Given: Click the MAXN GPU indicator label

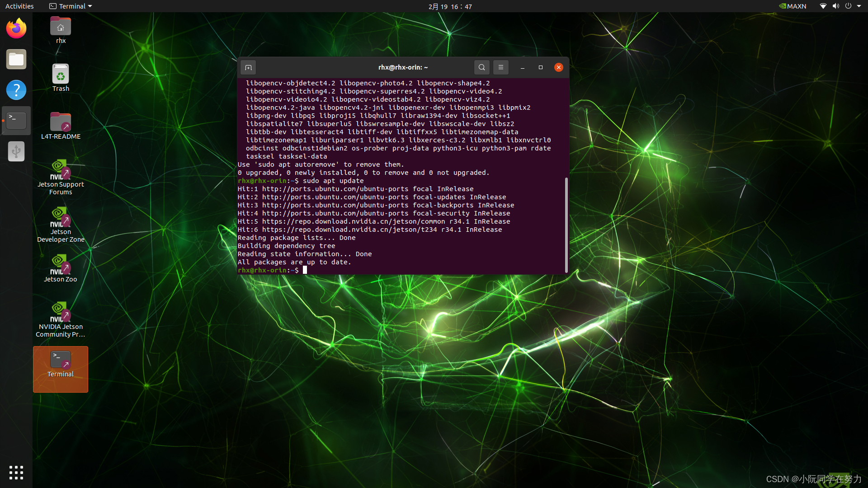Looking at the screenshot, I should 794,6.
